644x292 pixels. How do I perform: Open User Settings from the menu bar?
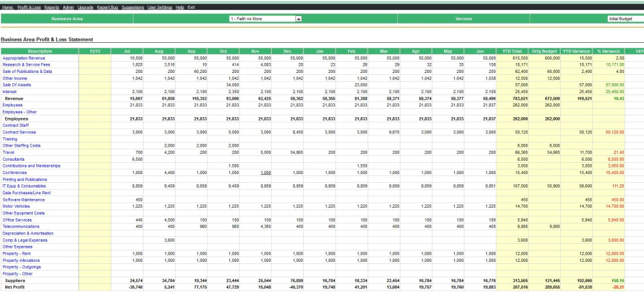[x=160, y=7]
